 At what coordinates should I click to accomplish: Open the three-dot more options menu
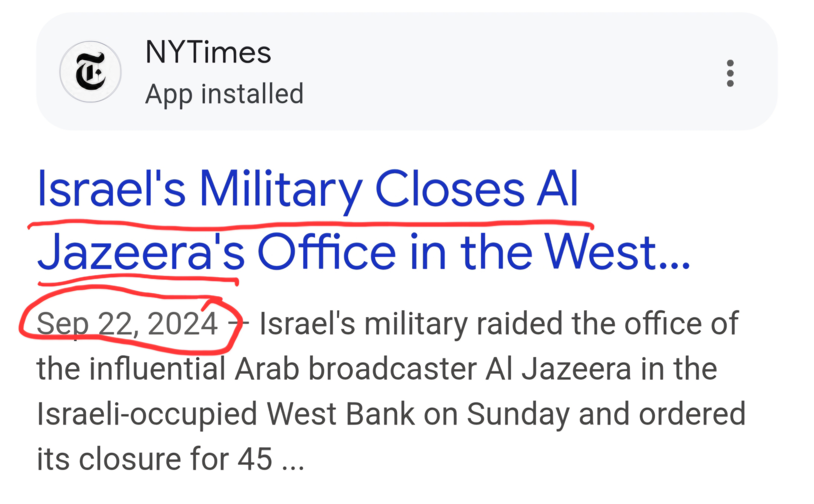pos(730,73)
